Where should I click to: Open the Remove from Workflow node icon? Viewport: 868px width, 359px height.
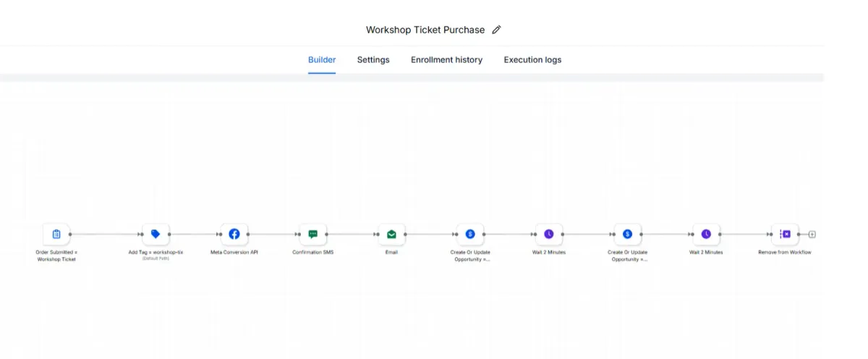point(785,234)
